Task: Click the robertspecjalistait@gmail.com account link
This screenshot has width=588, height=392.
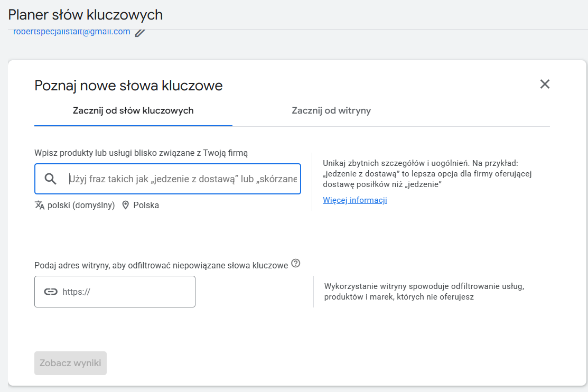Action: tap(71, 32)
